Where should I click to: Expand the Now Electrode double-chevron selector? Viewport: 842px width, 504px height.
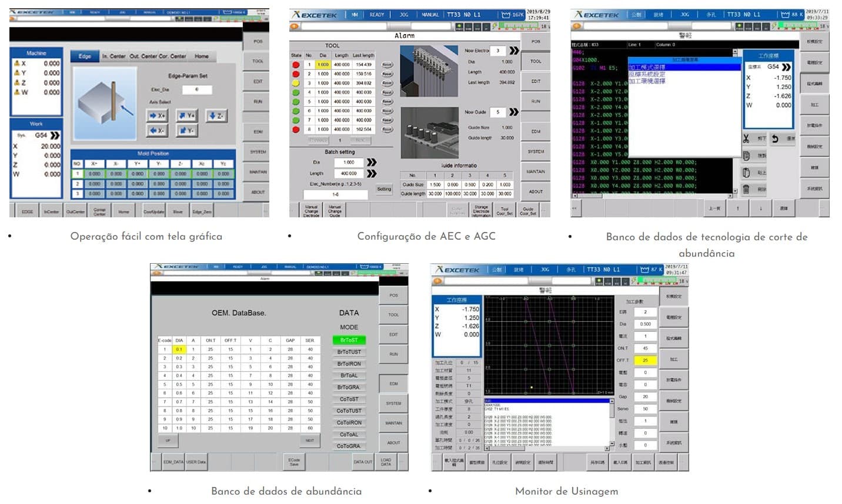coord(514,51)
